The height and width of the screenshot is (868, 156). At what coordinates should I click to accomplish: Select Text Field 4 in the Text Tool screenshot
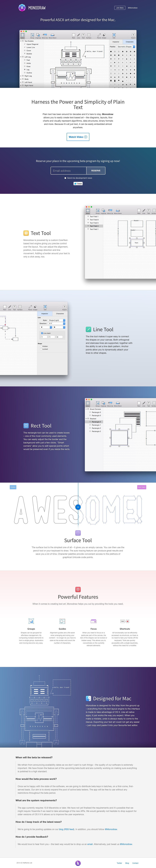94,226
